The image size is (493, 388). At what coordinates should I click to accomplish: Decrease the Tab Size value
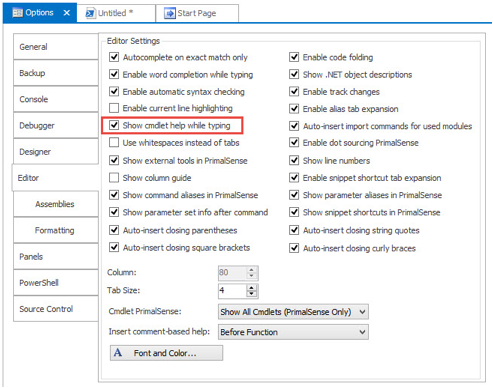coord(252,294)
